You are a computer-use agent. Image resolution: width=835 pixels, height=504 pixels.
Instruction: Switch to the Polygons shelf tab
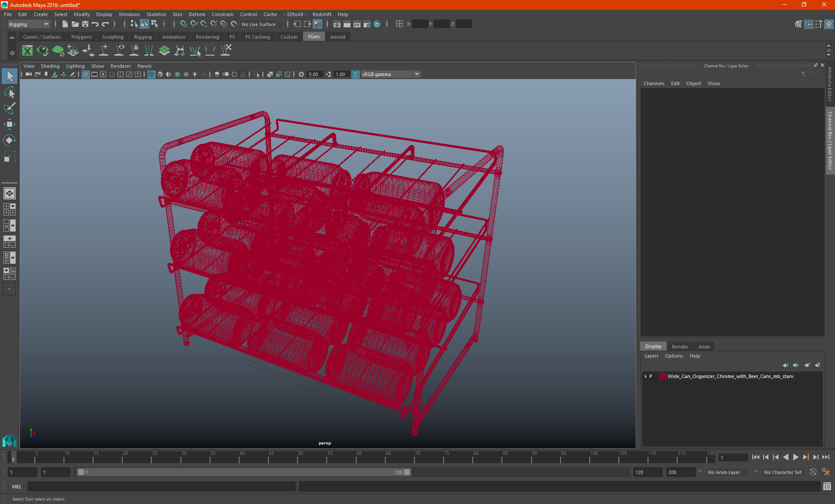[x=81, y=37]
